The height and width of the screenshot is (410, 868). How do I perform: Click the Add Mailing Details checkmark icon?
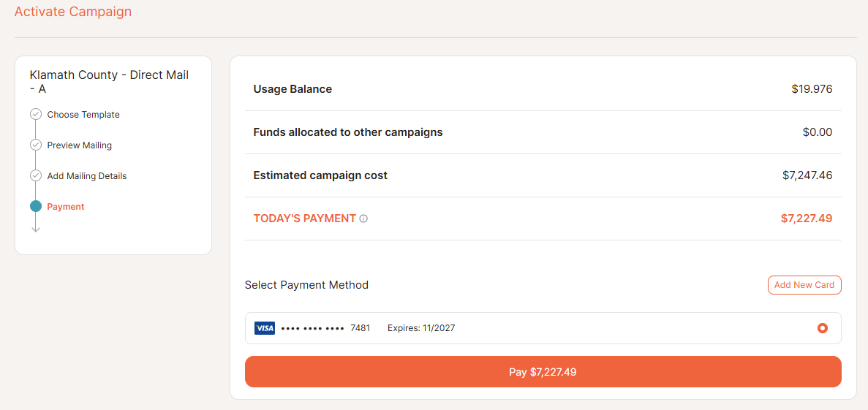point(36,175)
